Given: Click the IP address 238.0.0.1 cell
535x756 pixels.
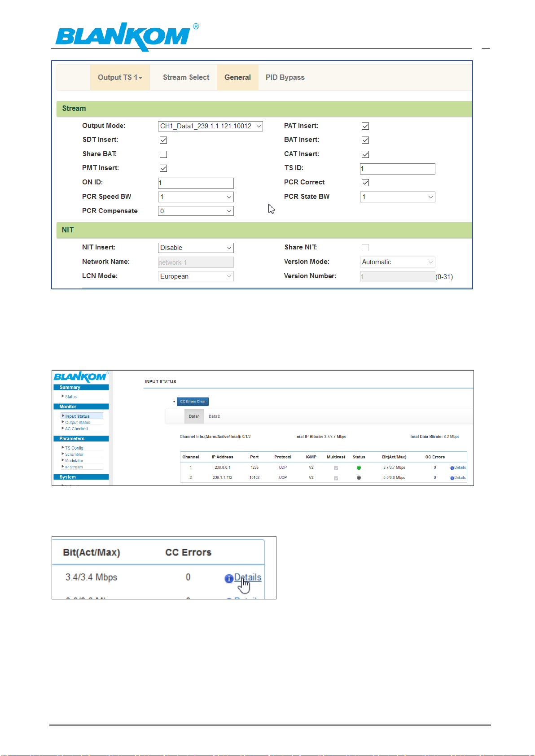Looking at the screenshot, I should click(x=223, y=468).
